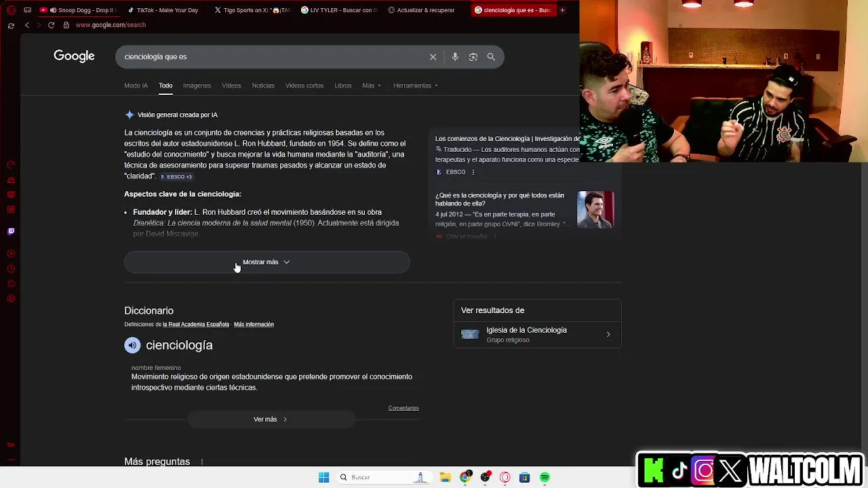Viewport: 868px width, 488px height.
Task: Open OBS Studio from the taskbar
Action: tap(485, 477)
